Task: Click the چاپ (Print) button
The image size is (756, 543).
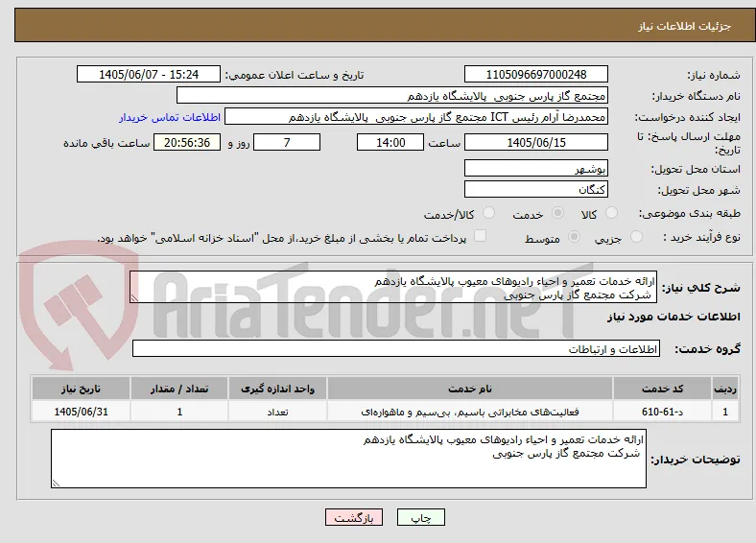Action: point(421,517)
